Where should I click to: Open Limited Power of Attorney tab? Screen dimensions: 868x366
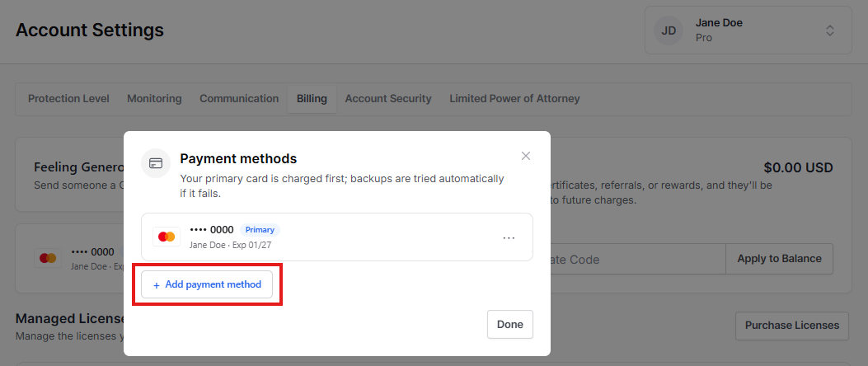point(514,99)
